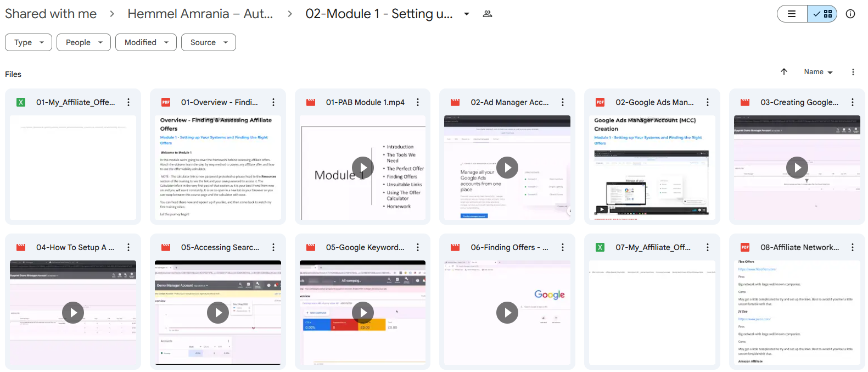Click video icon of 02-Ad Manager Acc...
868x372 pixels.
tap(455, 102)
